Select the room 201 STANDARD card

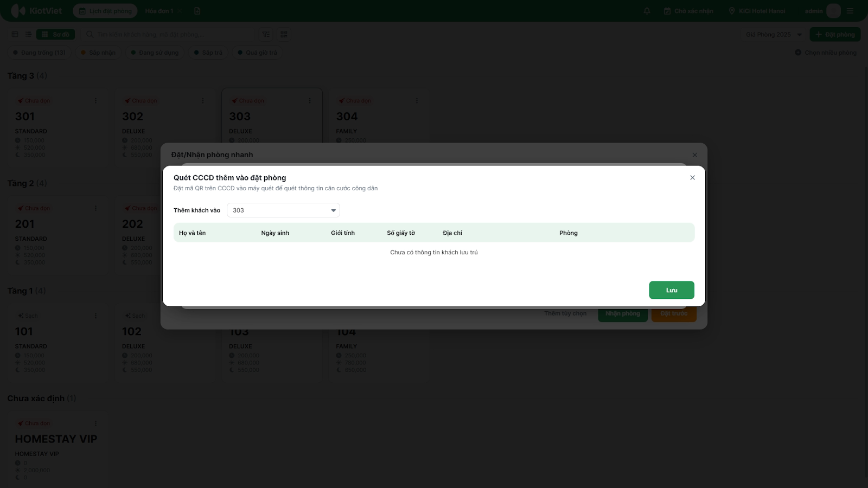click(x=58, y=235)
